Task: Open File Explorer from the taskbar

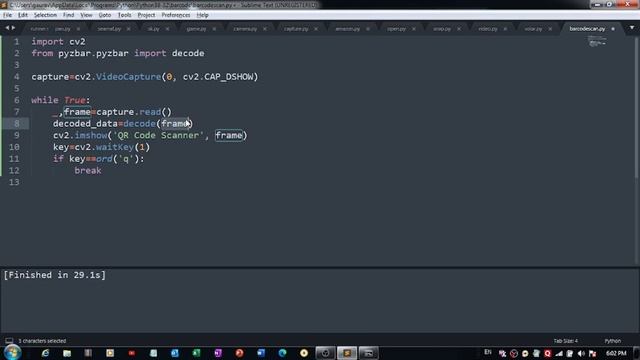Action: [67, 353]
